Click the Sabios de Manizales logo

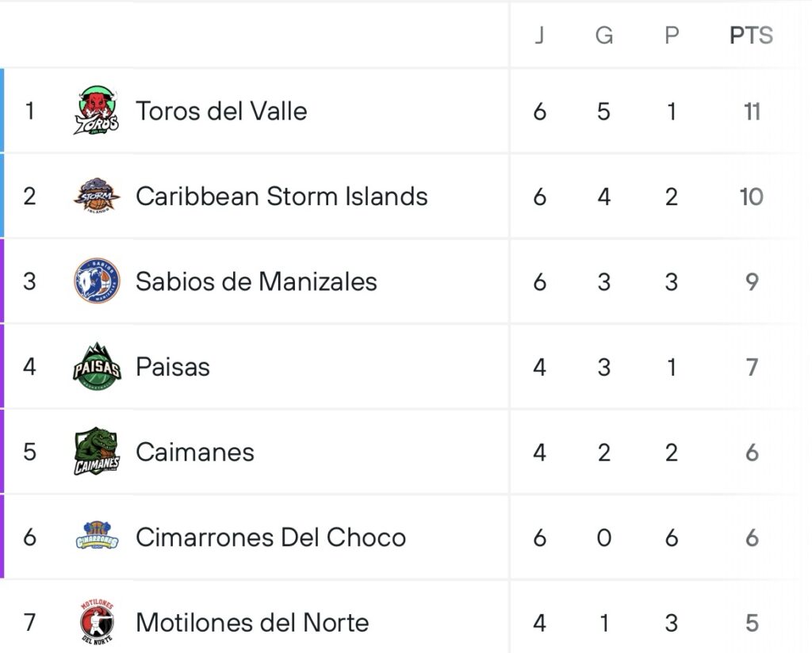pyautogui.click(x=97, y=281)
